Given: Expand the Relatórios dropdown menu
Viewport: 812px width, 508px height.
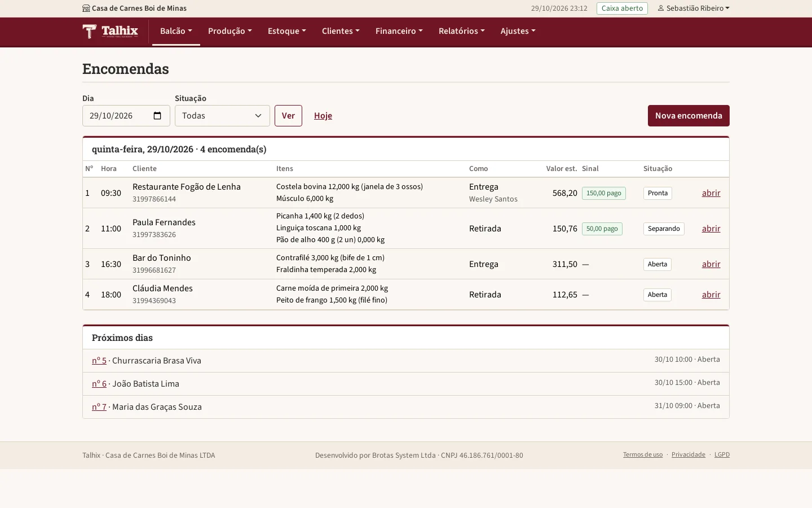Looking at the screenshot, I should 462,31.
